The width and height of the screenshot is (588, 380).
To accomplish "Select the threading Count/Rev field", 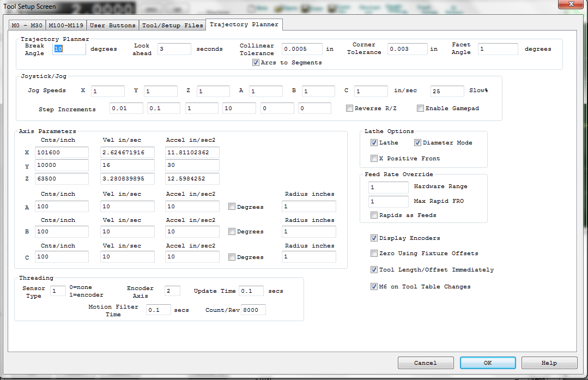I will (x=253, y=310).
